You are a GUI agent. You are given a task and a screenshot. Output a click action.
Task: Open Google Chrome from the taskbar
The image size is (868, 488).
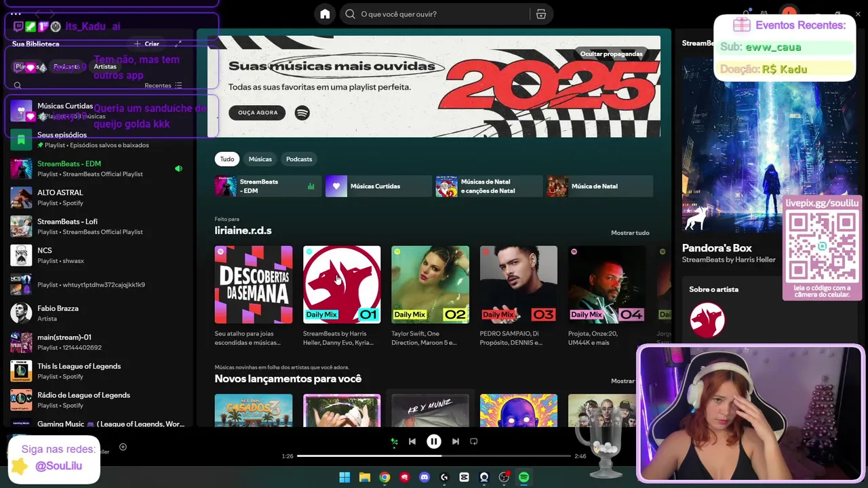pos(384,477)
